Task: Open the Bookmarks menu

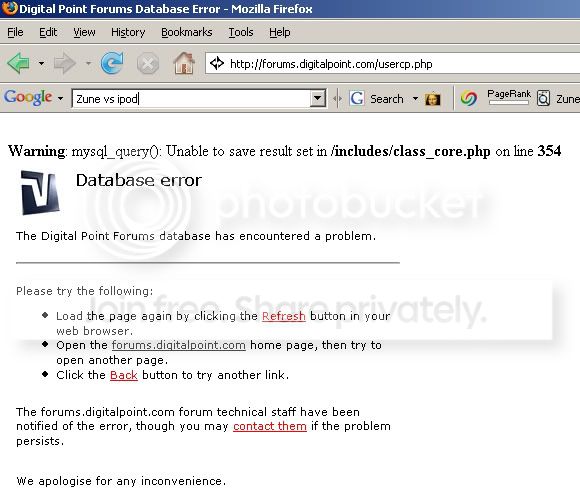Action: tap(186, 33)
